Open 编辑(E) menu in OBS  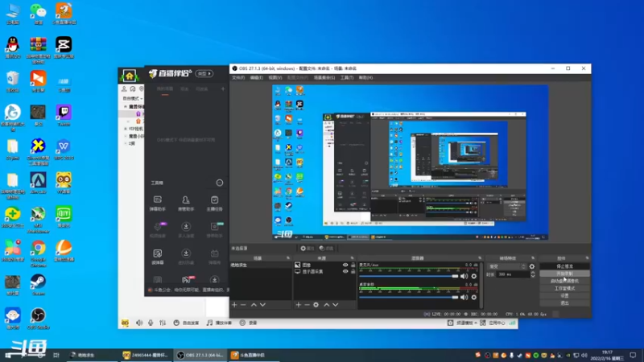(x=257, y=77)
